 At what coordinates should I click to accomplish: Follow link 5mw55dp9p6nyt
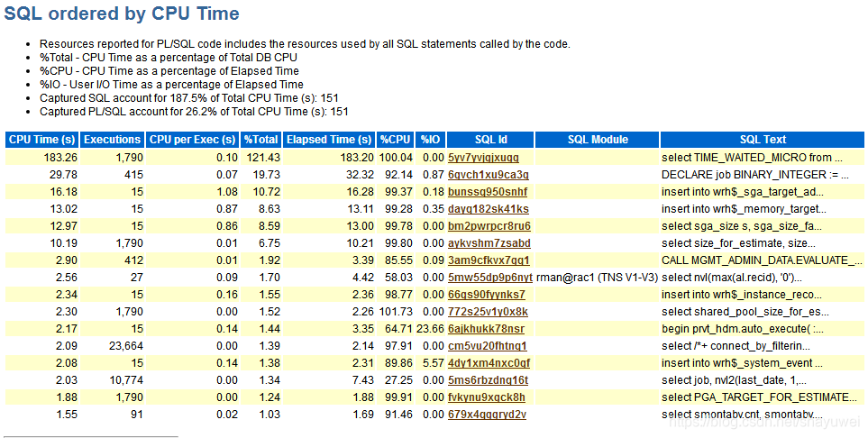click(x=490, y=278)
